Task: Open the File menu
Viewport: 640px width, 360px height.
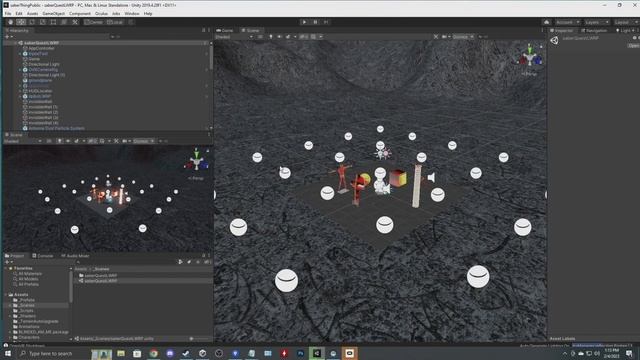Action: click(x=8, y=13)
